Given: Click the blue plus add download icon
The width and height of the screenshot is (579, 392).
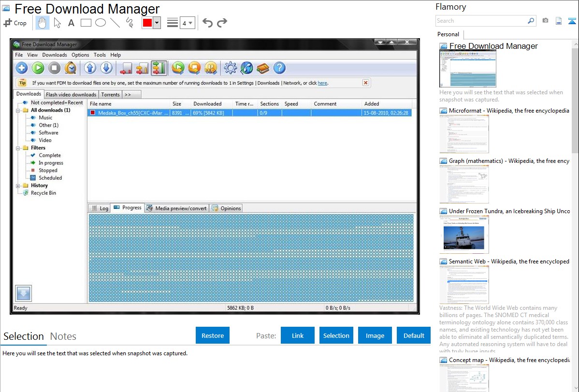Looking at the screenshot, I should point(21,68).
